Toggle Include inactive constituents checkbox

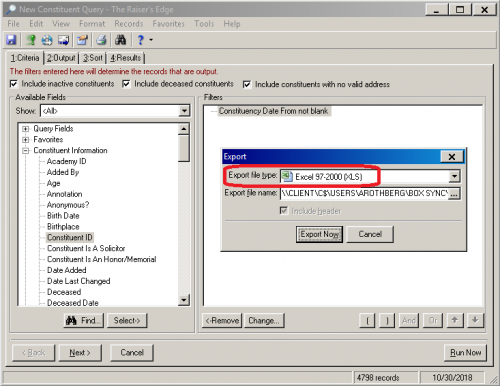pos(14,84)
